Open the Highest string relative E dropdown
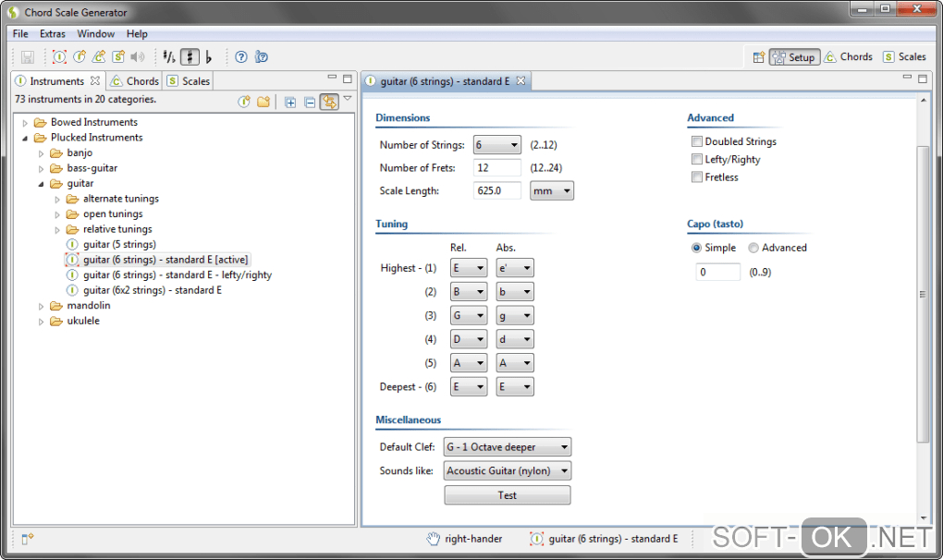The image size is (943, 560). pyautogui.click(x=469, y=268)
